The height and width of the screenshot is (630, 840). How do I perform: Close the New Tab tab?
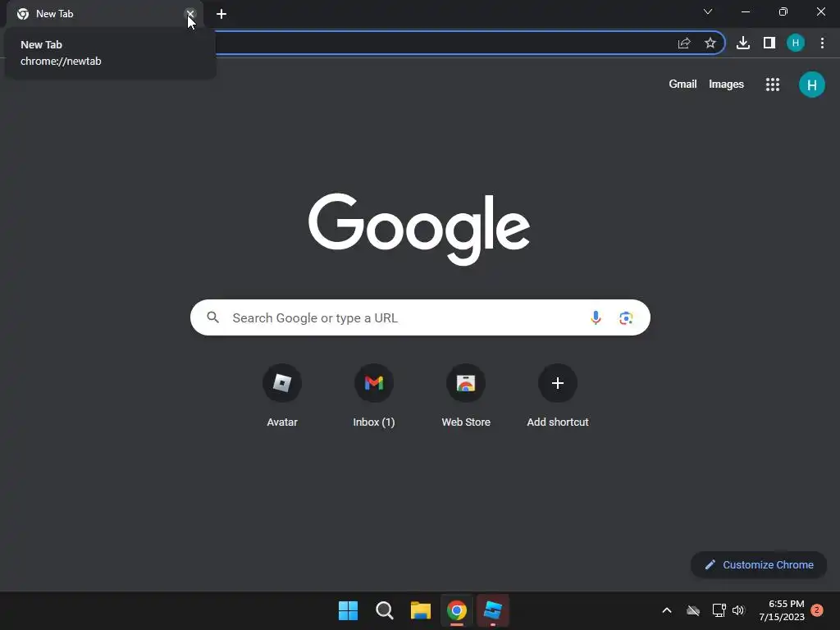(190, 14)
